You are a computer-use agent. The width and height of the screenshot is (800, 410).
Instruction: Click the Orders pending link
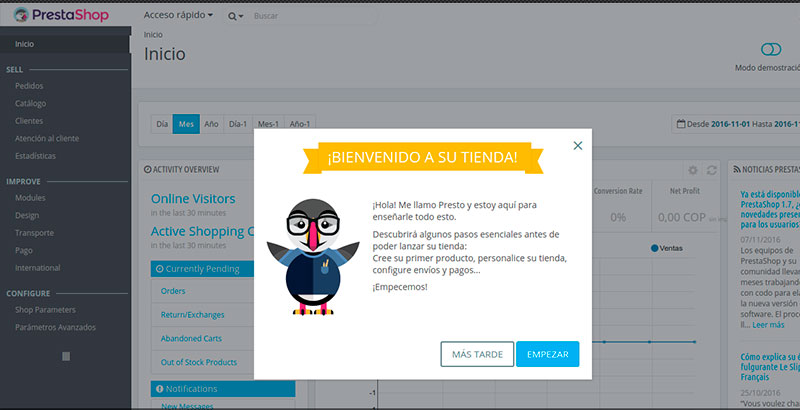[173, 291]
